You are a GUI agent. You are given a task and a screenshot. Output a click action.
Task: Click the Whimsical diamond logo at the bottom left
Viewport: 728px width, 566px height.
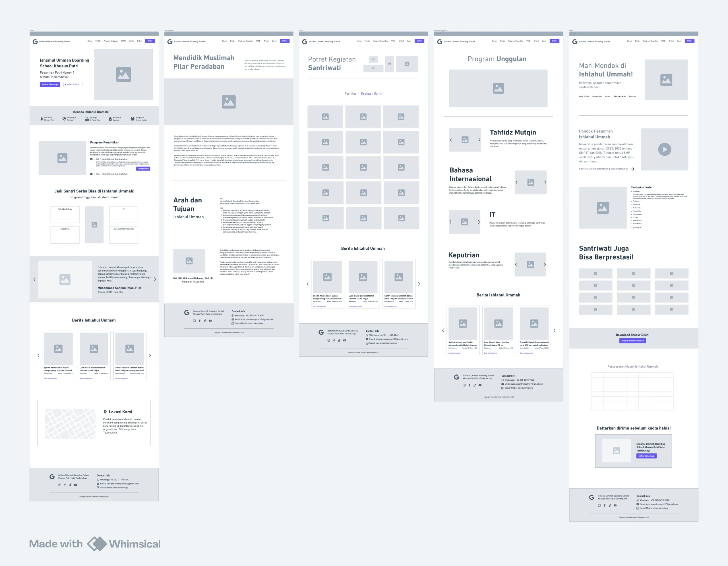(97, 544)
